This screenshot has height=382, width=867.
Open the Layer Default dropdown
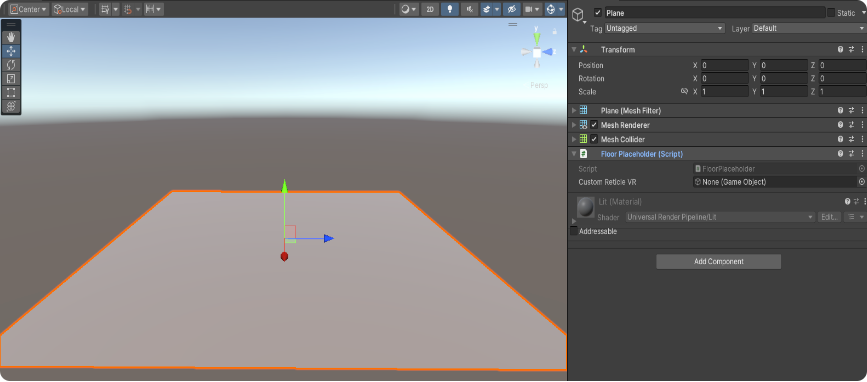pos(809,28)
